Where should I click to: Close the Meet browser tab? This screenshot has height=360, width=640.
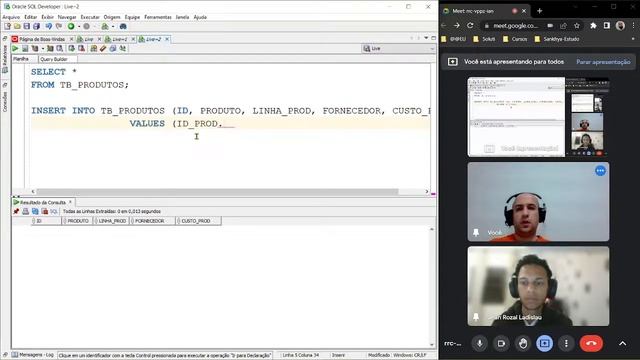(524, 11)
